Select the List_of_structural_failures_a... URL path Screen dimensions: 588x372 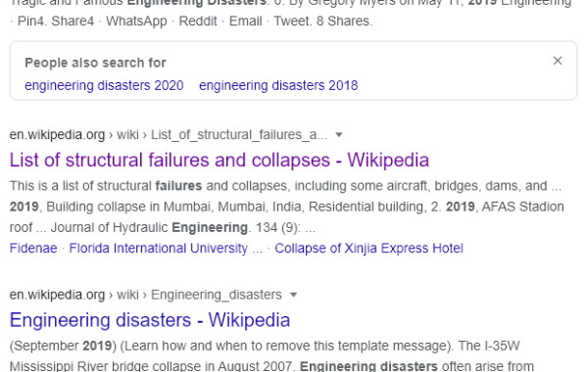pyautogui.click(x=239, y=134)
